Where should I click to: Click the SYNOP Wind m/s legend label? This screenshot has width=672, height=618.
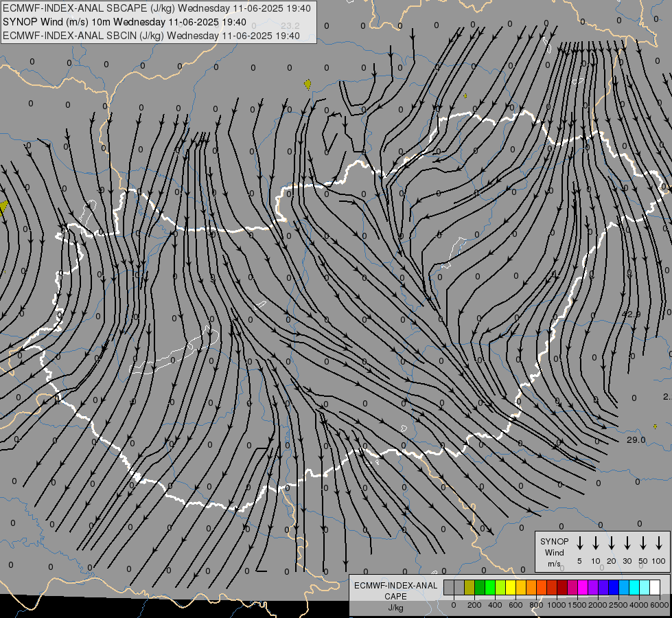(554, 552)
